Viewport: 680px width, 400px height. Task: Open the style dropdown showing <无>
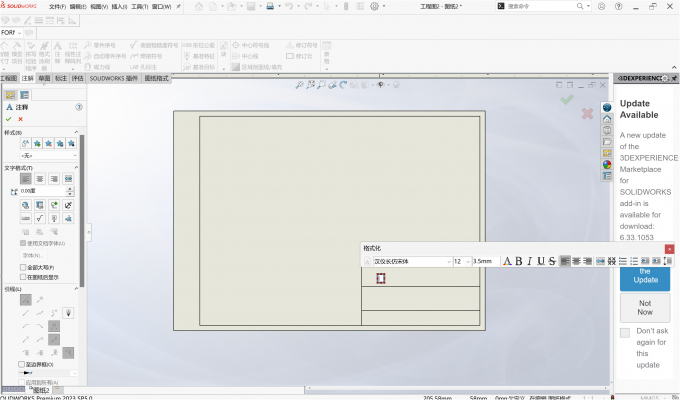49,155
